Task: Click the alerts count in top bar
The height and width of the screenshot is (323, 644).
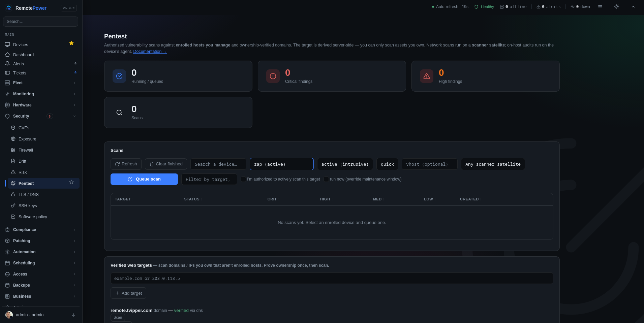Action: coord(549,7)
